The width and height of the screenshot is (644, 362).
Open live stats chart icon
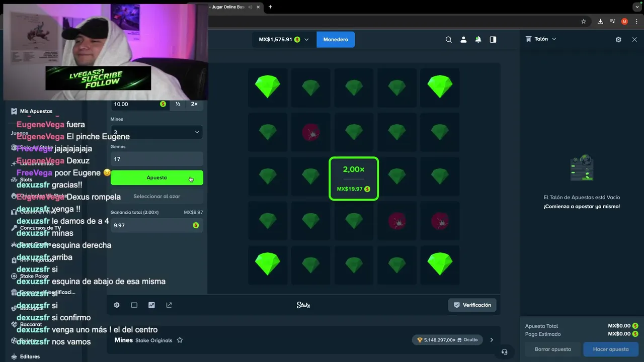[x=151, y=305]
